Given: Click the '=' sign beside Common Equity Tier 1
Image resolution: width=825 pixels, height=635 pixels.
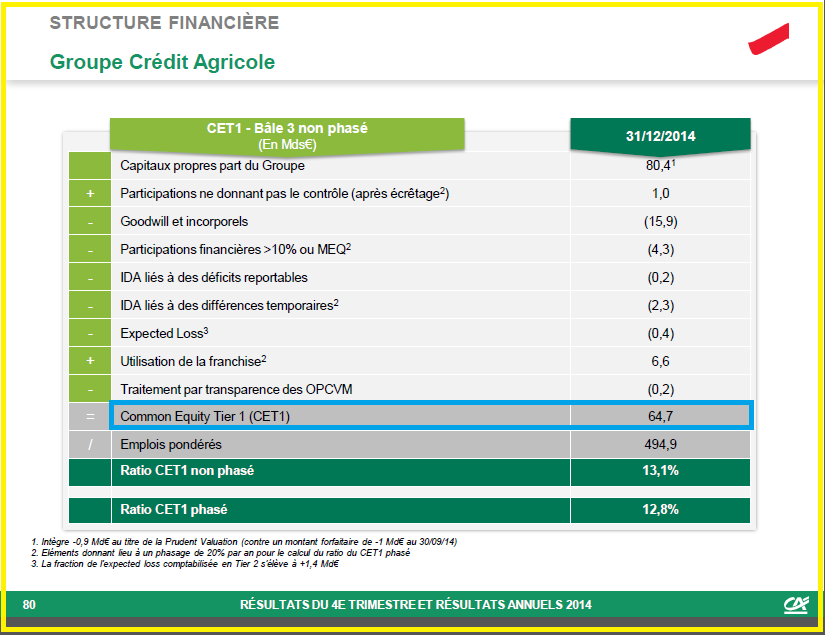Looking at the screenshot, I should [x=90, y=416].
